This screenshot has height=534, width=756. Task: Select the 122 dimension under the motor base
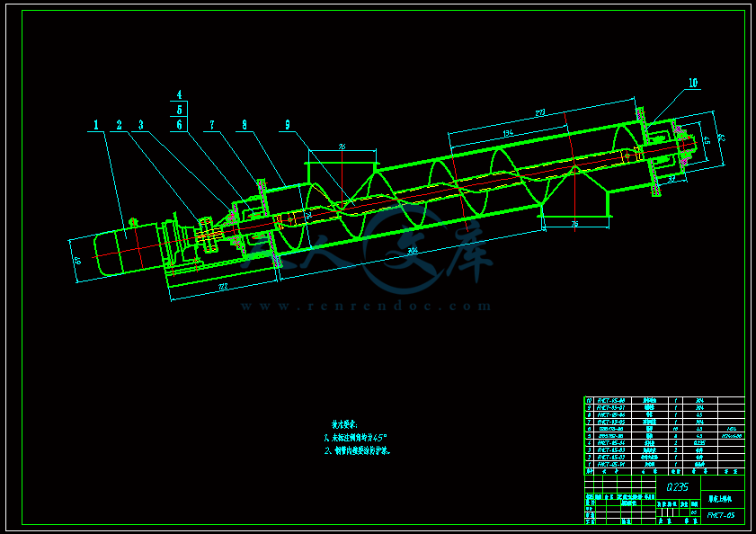pyautogui.click(x=223, y=287)
